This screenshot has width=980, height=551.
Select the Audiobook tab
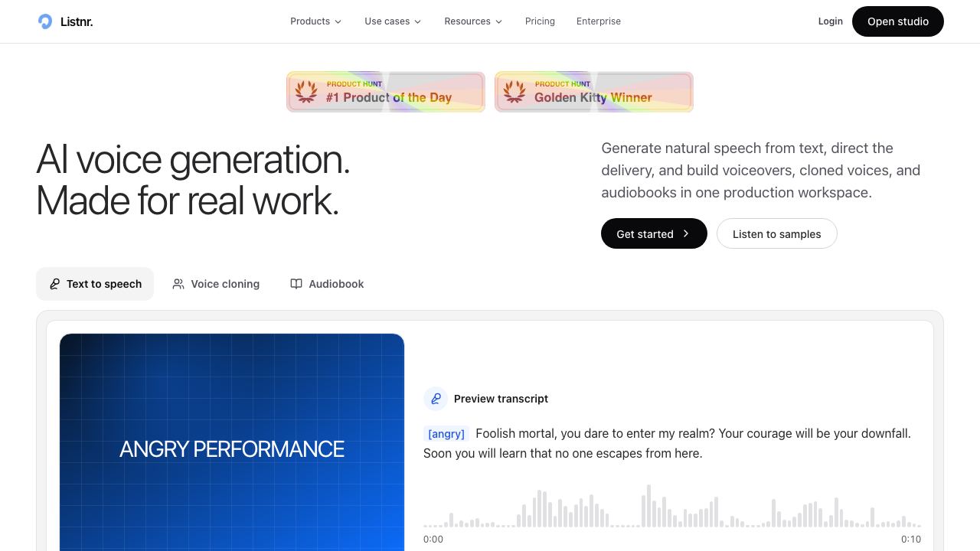pyautogui.click(x=327, y=284)
